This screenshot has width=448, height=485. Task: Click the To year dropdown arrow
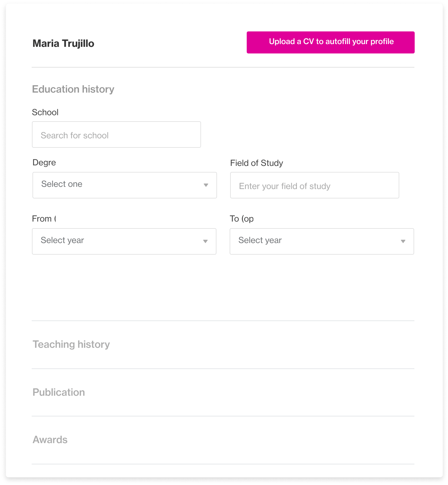pyautogui.click(x=403, y=241)
